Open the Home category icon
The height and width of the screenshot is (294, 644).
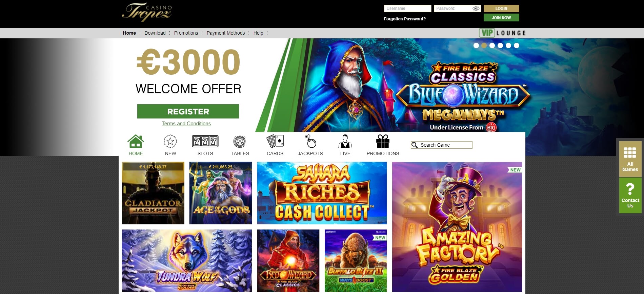pyautogui.click(x=136, y=141)
